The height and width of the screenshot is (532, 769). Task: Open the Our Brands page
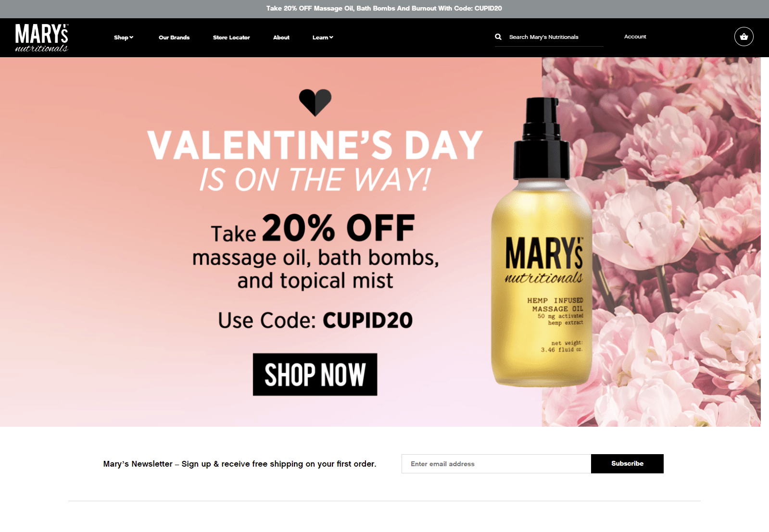(x=174, y=37)
